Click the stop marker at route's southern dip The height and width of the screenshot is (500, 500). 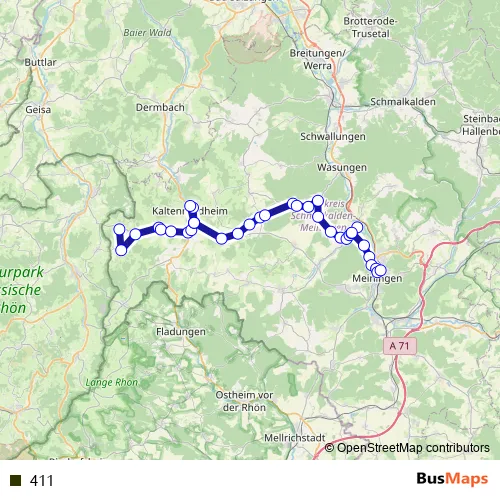click(222, 239)
